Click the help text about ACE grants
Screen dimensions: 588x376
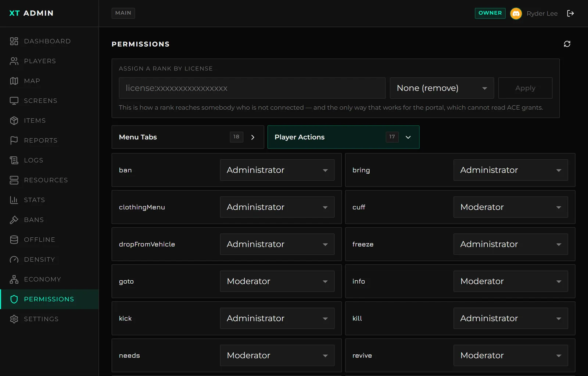click(x=331, y=107)
